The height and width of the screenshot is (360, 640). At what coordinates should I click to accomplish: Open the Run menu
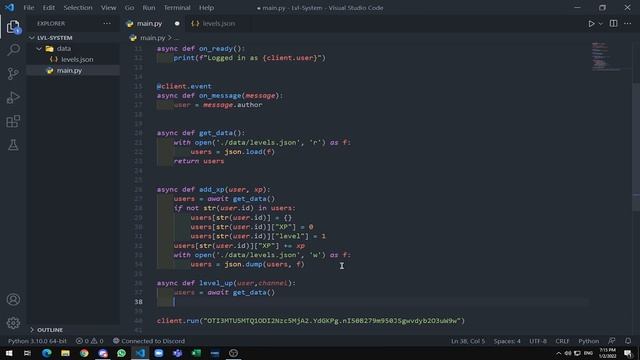pyautogui.click(x=149, y=8)
